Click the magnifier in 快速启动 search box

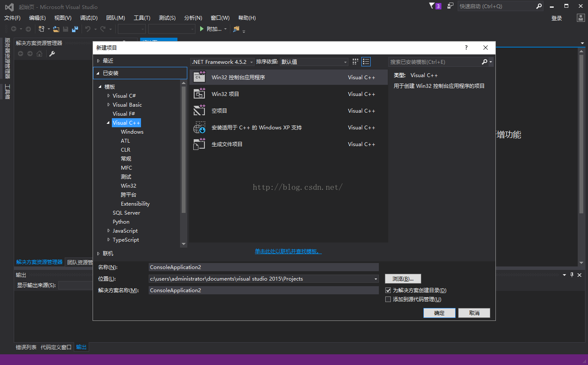[539, 6]
